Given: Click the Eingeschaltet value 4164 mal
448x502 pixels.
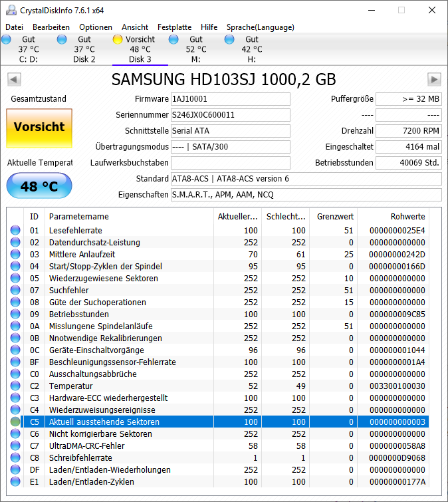Looking at the screenshot, I should click(409, 147).
